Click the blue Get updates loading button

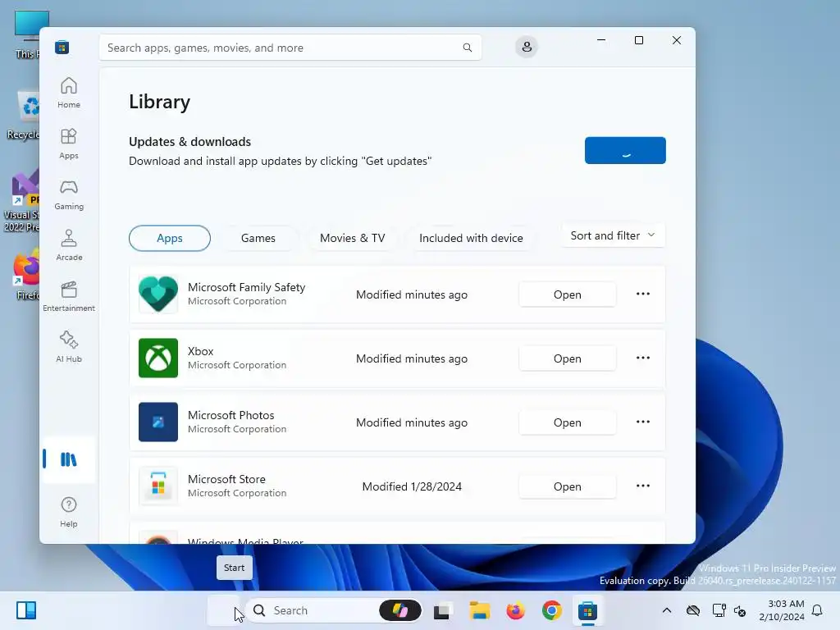coord(625,151)
